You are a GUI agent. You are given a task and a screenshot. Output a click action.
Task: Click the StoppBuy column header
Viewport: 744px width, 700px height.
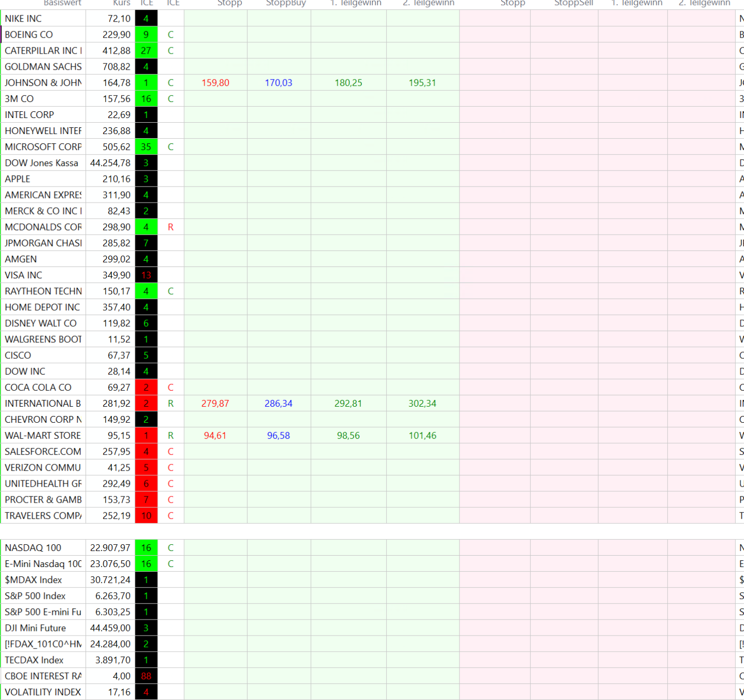pyautogui.click(x=286, y=3)
